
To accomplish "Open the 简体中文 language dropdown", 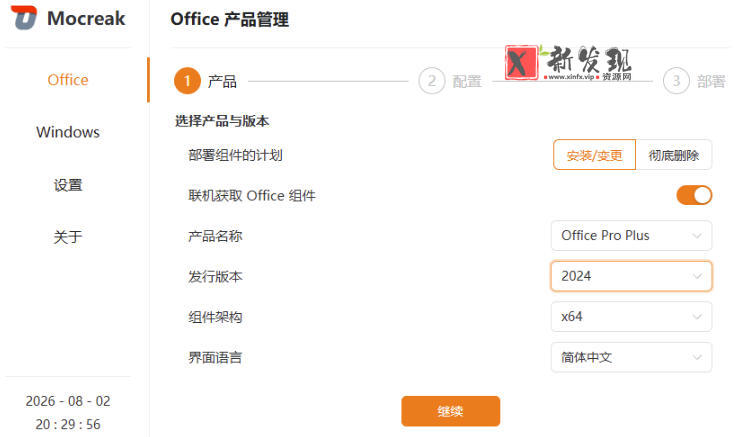I will click(x=631, y=358).
